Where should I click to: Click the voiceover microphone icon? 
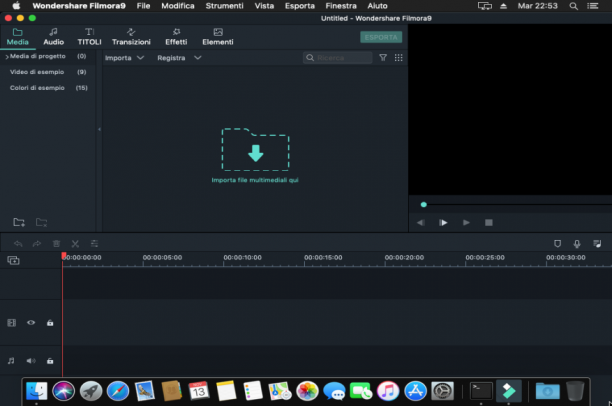(577, 244)
